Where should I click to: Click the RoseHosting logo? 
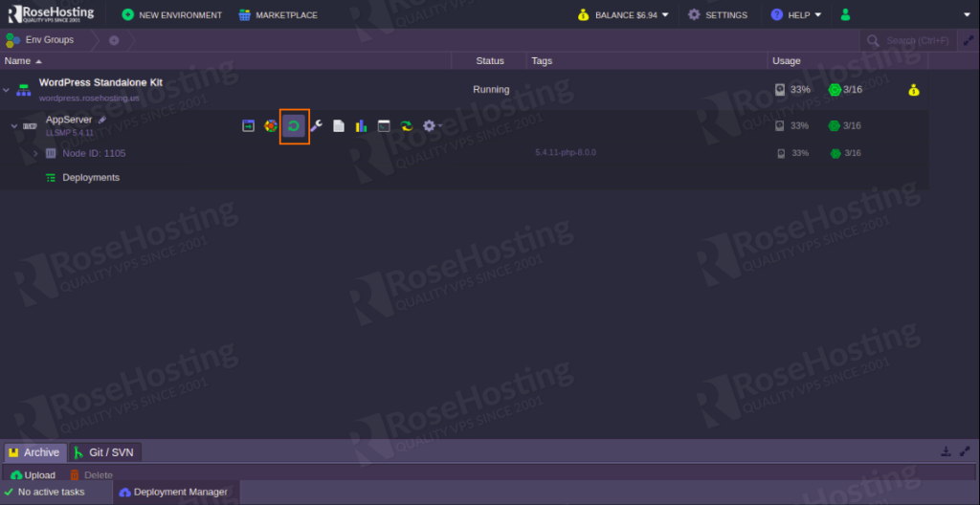(51, 13)
